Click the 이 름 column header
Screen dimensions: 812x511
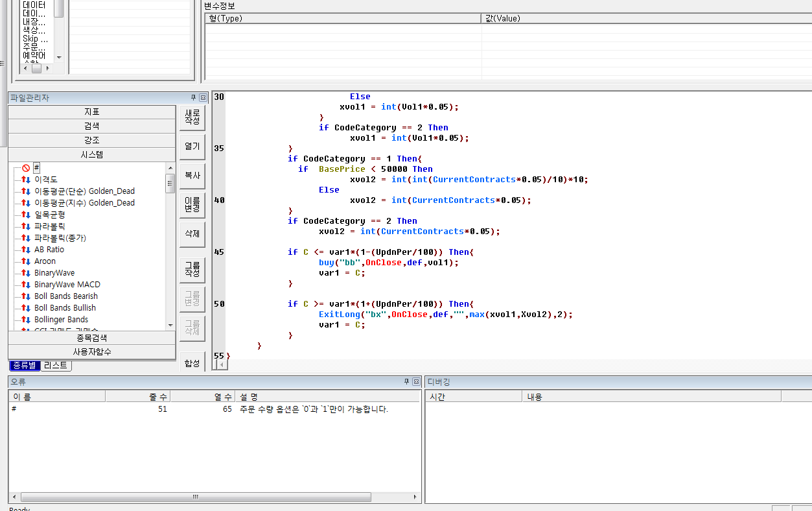[x=57, y=396]
